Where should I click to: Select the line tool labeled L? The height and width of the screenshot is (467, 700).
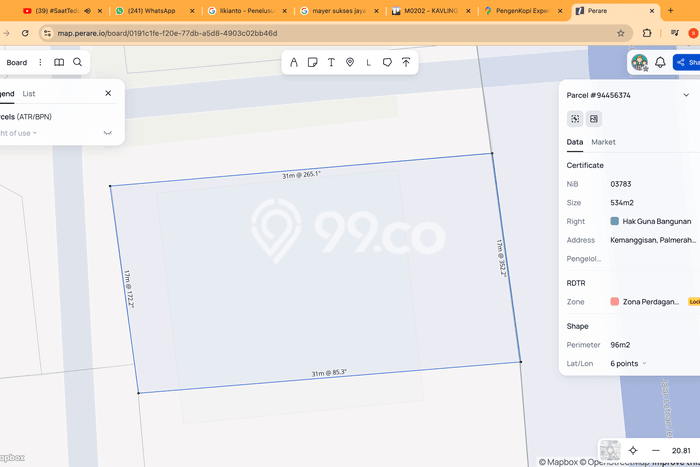tap(369, 63)
